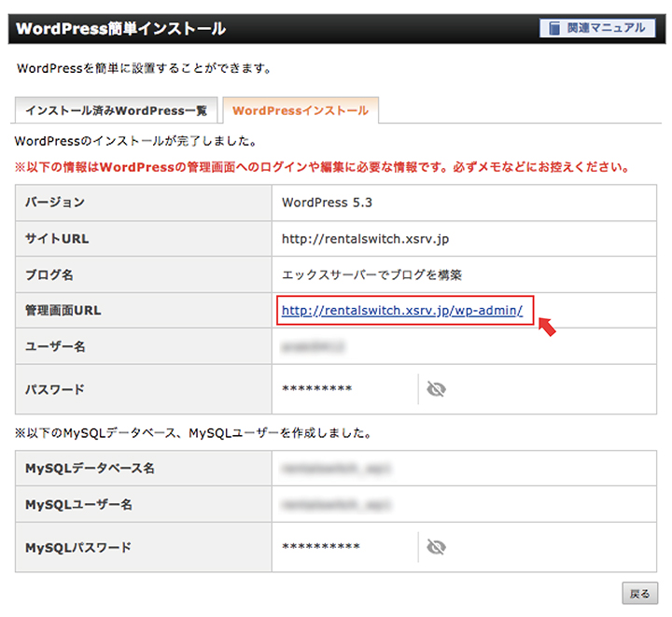Click the MySQLユーザー名 label

point(78,504)
